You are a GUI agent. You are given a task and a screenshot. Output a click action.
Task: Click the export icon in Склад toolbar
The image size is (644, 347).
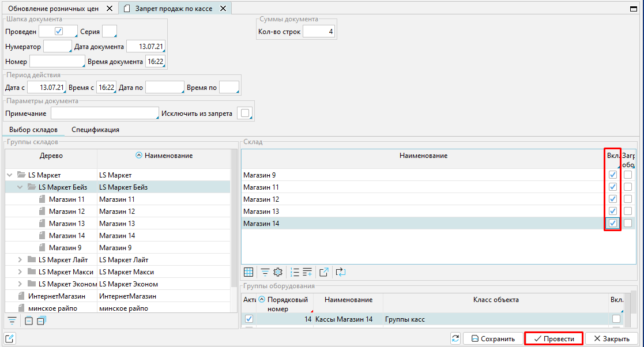(x=324, y=272)
